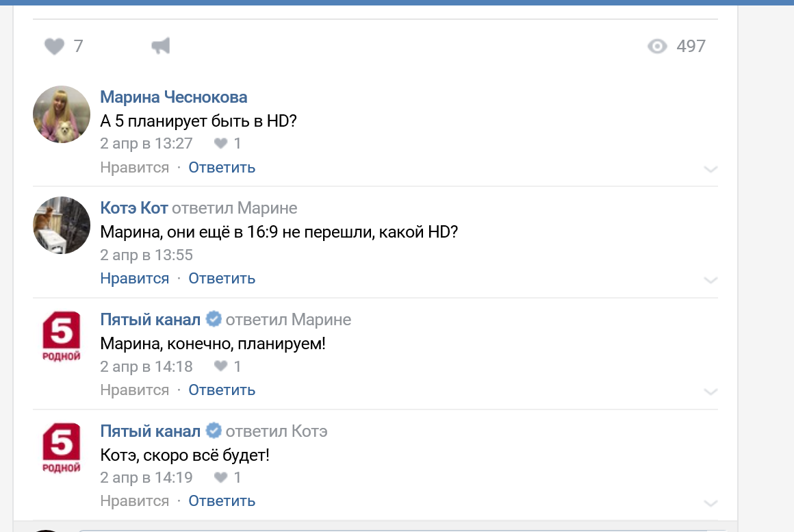The width and height of the screenshot is (794, 532).
Task: Click the megaphone share icon
Action: pyautogui.click(x=160, y=47)
